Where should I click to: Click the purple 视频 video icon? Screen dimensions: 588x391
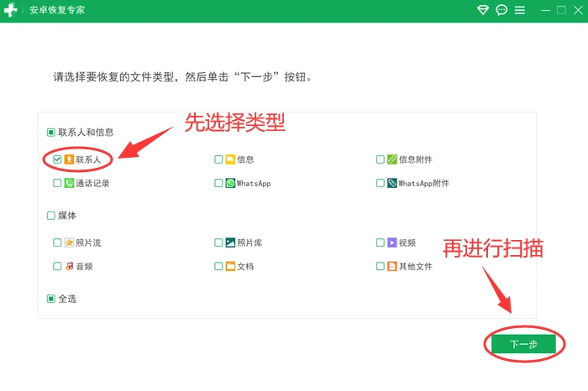[x=392, y=242]
